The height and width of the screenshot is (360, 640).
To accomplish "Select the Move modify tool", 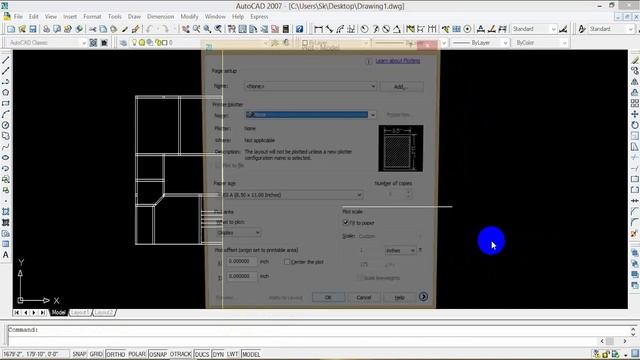I will 635,114.
